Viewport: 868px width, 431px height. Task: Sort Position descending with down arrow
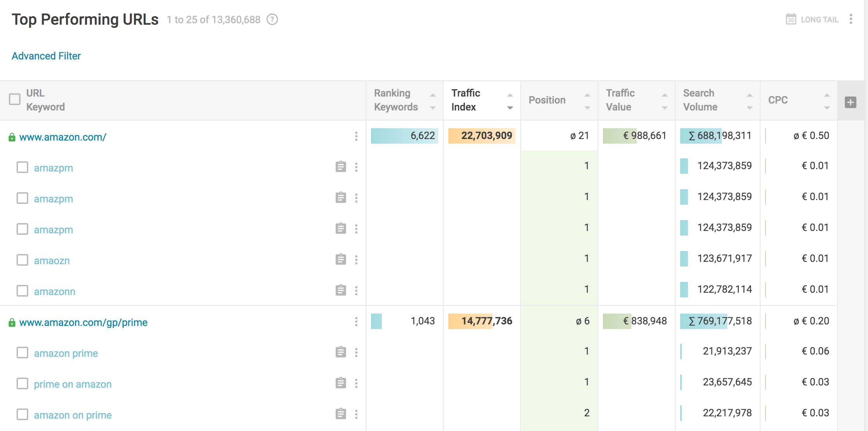pyautogui.click(x=587, y=108)
